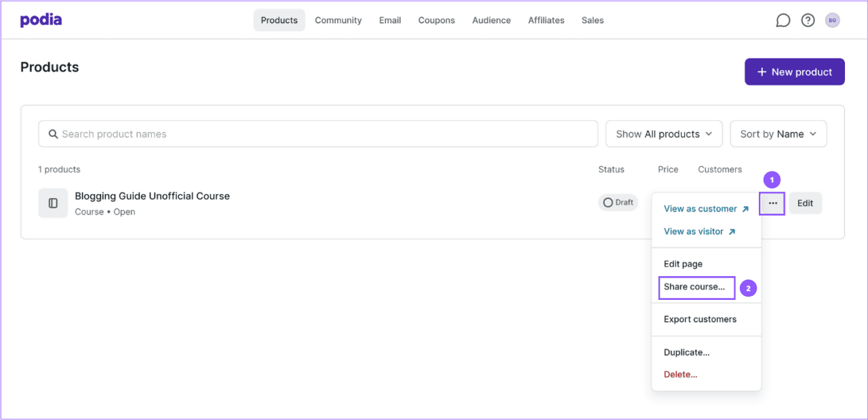
Task: Click the Podia logo
Action: 40,20
